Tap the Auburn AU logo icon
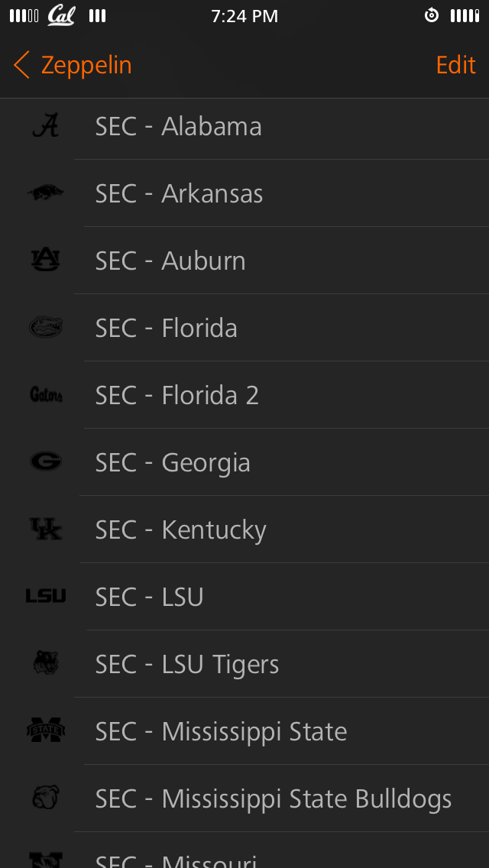This screenshot has height=868, width=489. 46,261
